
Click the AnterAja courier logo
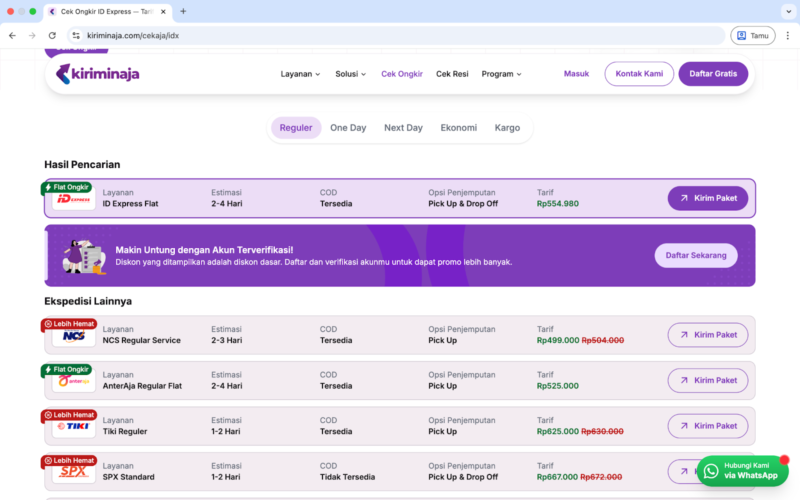coord(73,381)
